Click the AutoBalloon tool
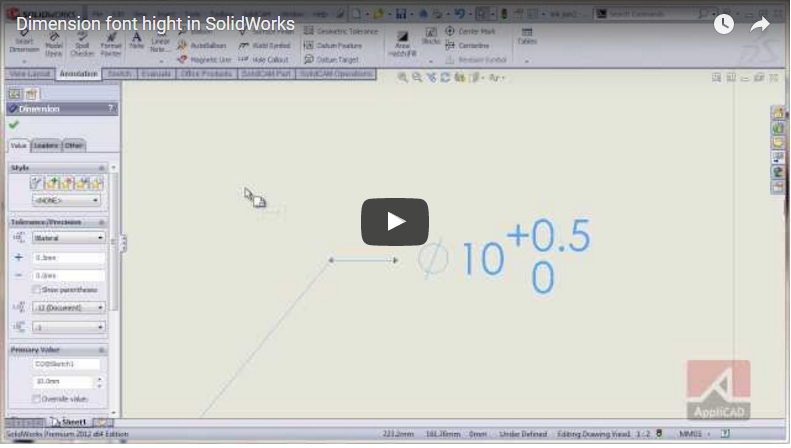This screenshot has height=448, width=791. pyautogui.click(x=202, y=45)
